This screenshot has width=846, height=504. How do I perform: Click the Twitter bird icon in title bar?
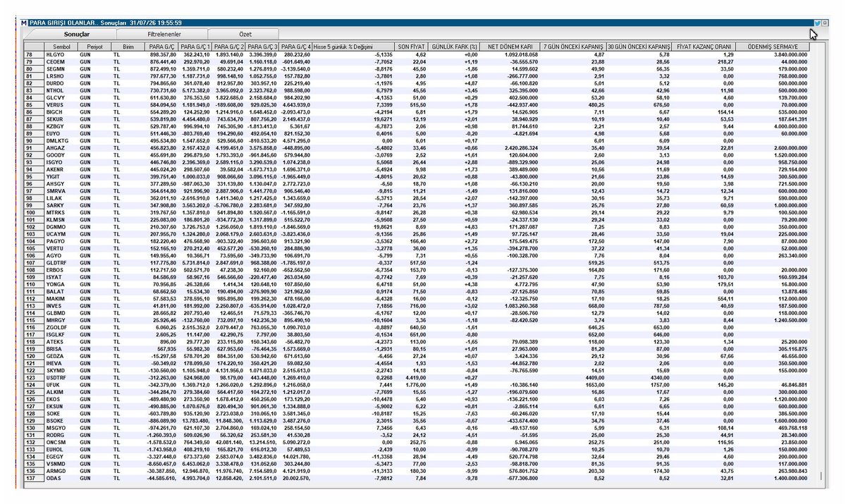tap(817, 23)
